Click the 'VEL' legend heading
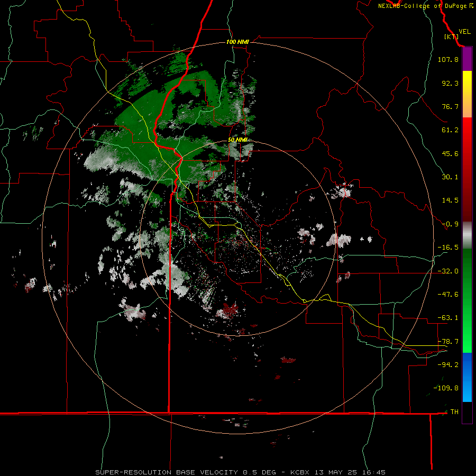 (x=464, y=32)
